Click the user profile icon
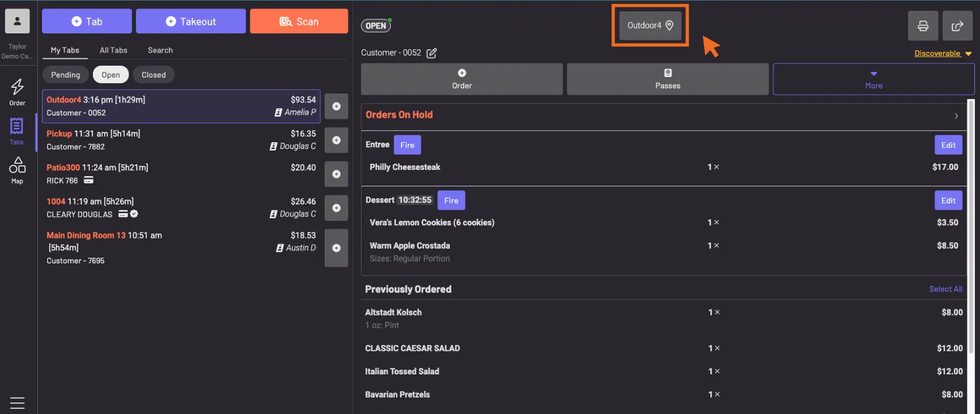Image resolution: width=980 pixels, height=414 pixels. (17, 22)
